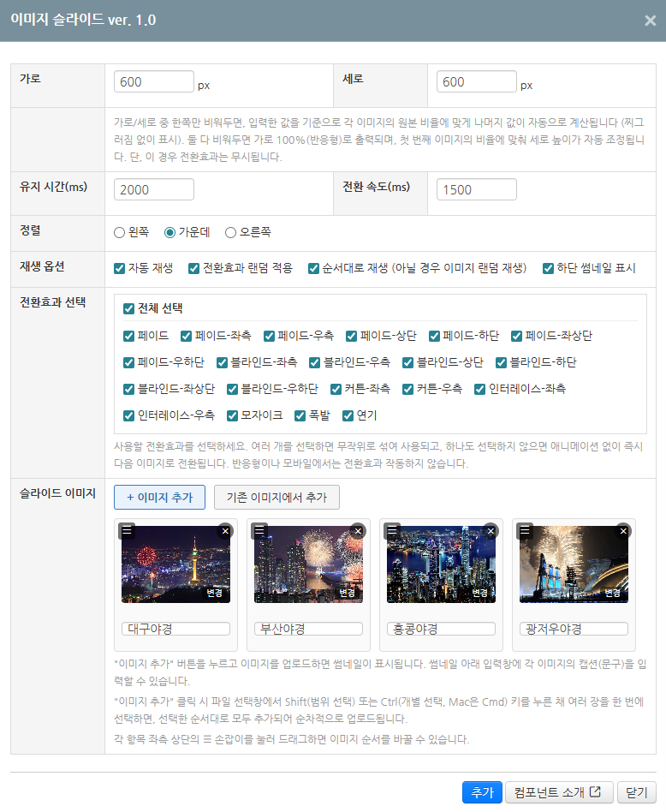Click the blue 추가 button
The height and width of the screenshot is (812, 666).
click(482, 792)
